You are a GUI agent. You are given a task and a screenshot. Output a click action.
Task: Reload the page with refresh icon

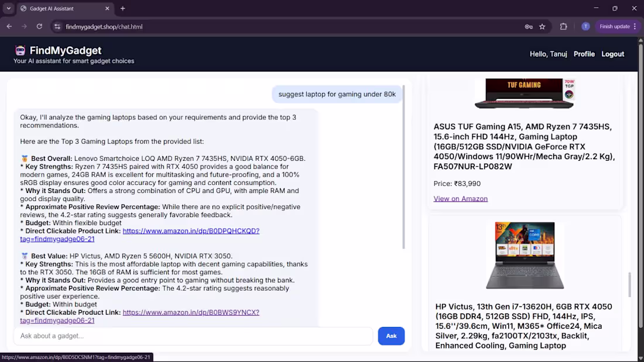pos(39,27)
